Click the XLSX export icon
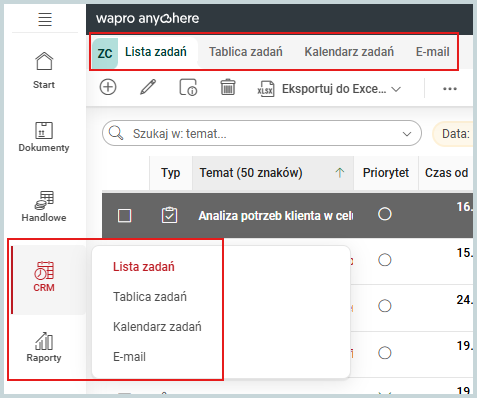The image size is (477, 398). tap(266, 89)
